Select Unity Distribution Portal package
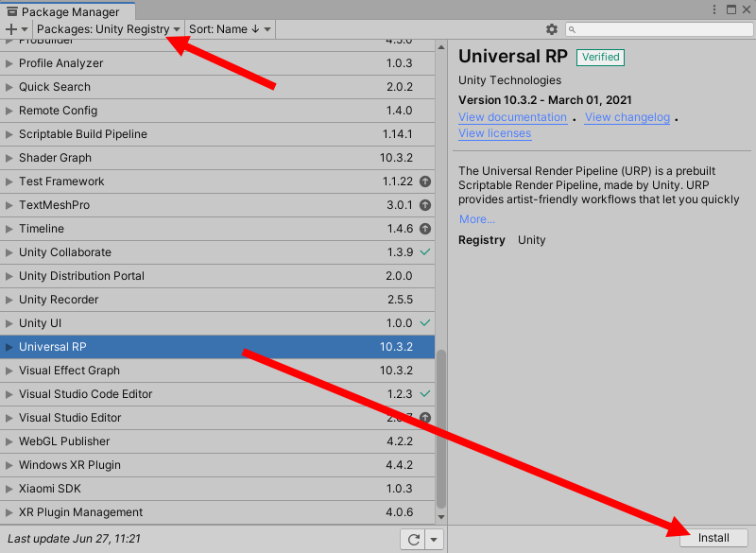 point(217,276)
